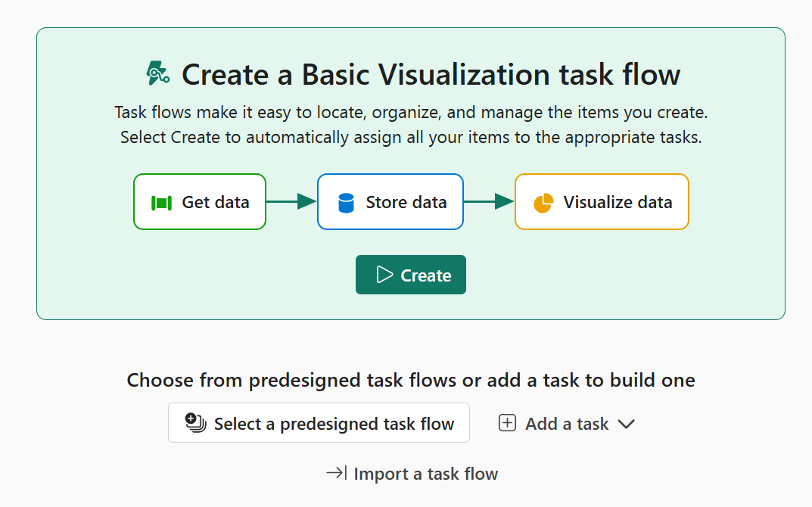Click the import arrow icon

pyautogui.click(x=336, y=474)
